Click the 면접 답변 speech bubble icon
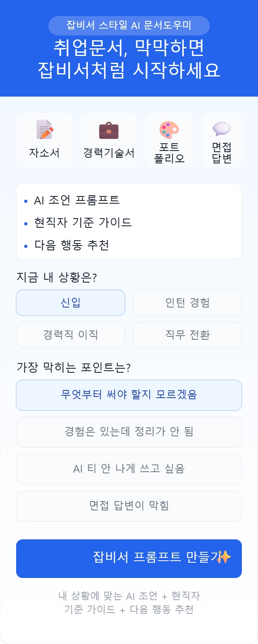Viewport: 258px width, 644px height. click(x=222, y=129)
